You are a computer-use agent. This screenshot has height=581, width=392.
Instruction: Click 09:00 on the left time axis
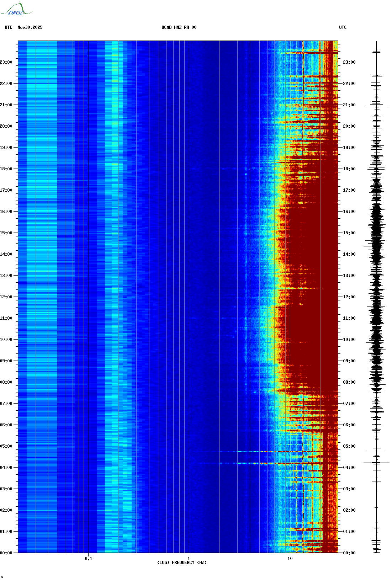(6, 361)
